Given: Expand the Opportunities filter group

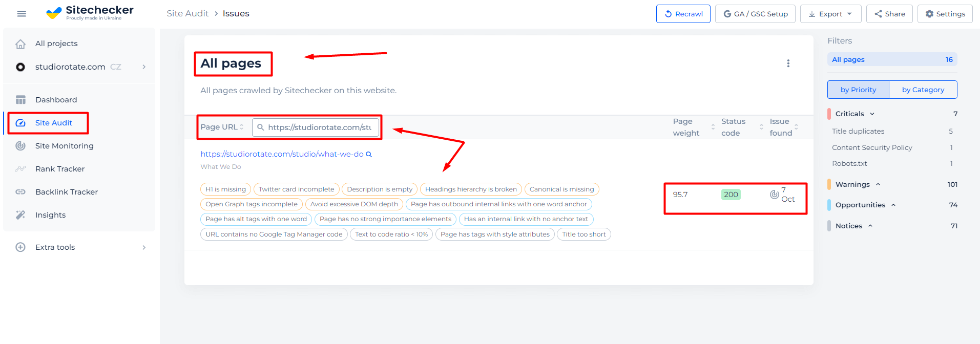Looking at the screenshot, I should pyautogui.click(x=893, y=205).
